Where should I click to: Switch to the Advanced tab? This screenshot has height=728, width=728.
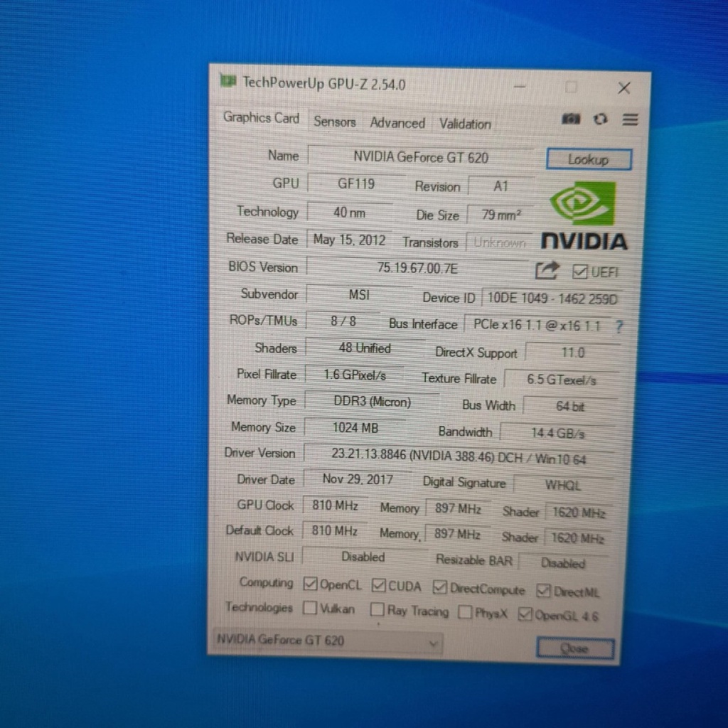(397, 123)
